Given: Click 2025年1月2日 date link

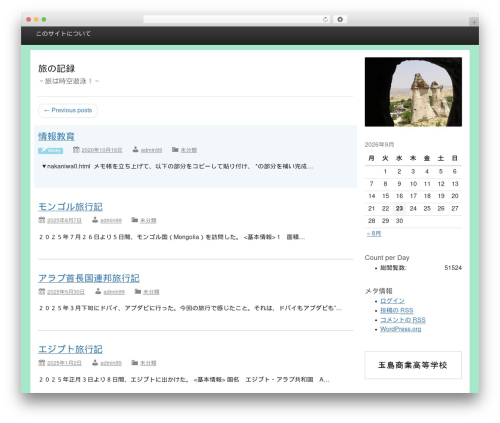Looking at the screenshot, I should [x=64, y=363].
